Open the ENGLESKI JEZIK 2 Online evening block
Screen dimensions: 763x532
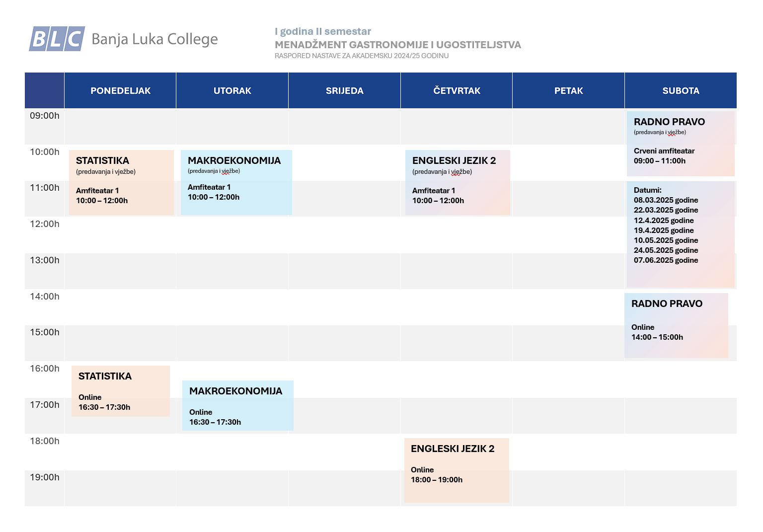[457, 470]
